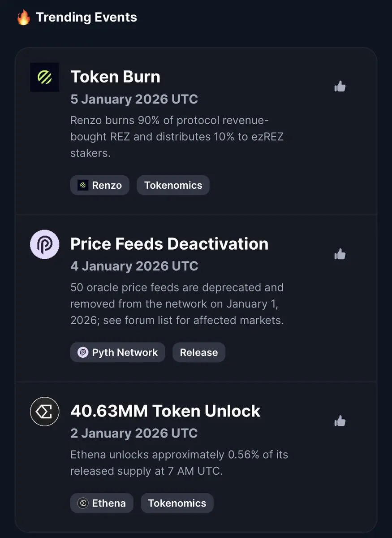Open the 40.63MM Token Unlock title
The width and height of the screenshot is (392, 538).
click(x=165, y=411)
